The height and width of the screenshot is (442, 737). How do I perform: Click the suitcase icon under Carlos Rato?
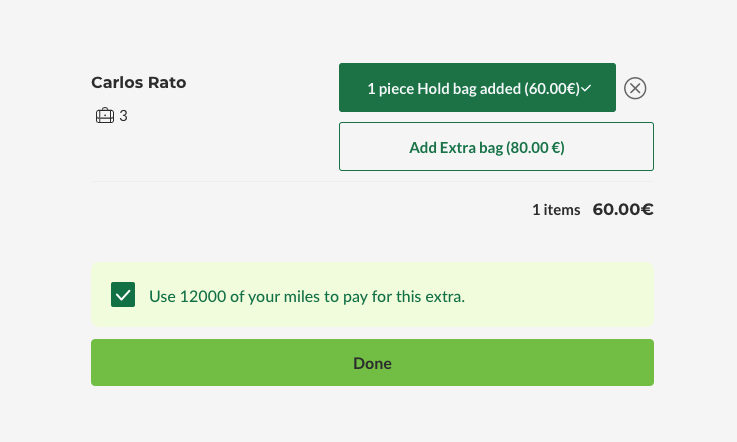(x=104, y=116)
